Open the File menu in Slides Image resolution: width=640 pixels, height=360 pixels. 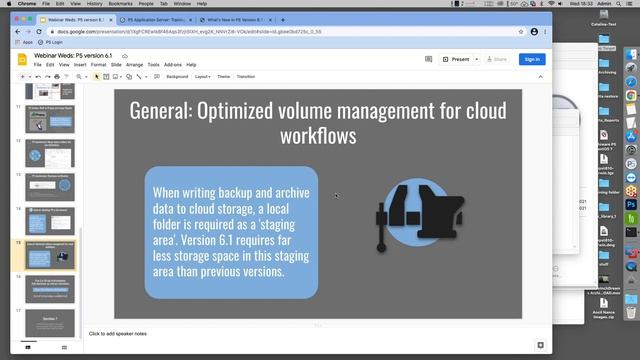coord(38,65)
